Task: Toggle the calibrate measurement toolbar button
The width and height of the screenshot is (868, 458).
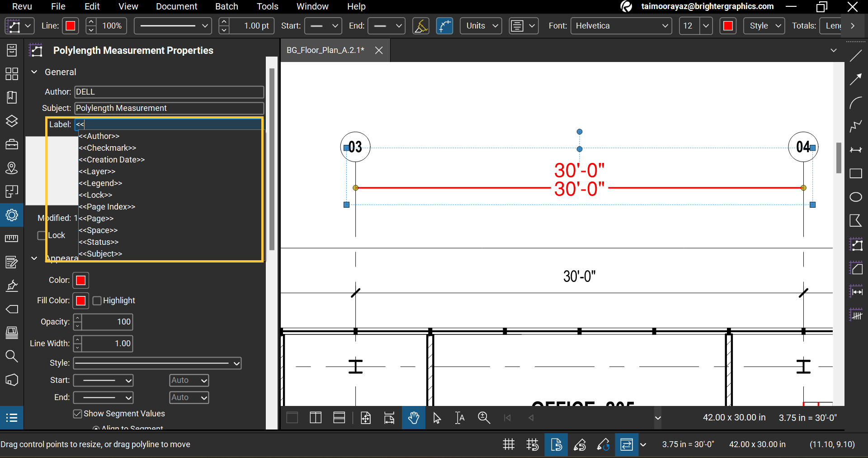Action: [421, 26]
